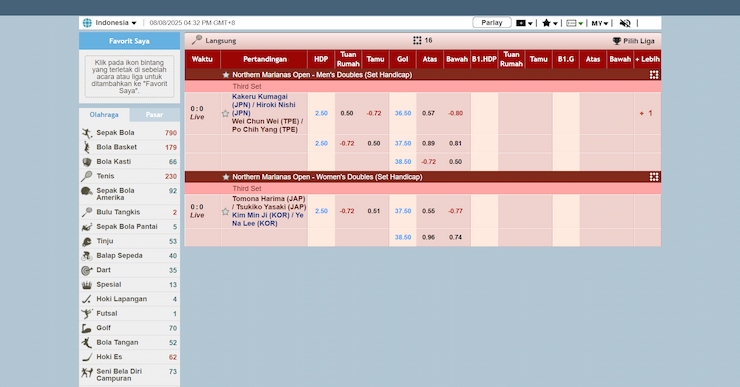Click the grid icon next to 16

tap(417, 41)
